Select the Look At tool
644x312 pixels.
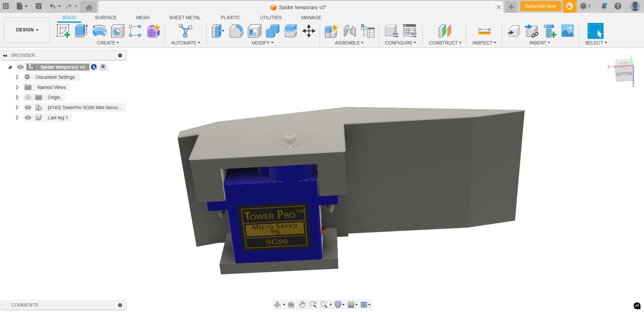291,305
